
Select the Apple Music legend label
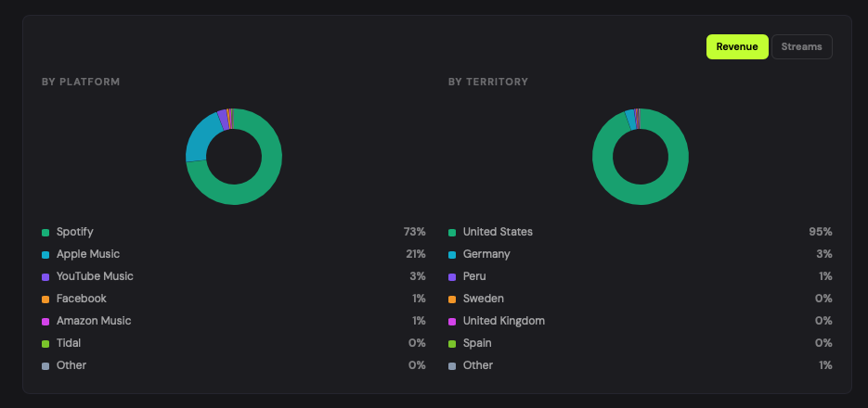coord(87,254)
